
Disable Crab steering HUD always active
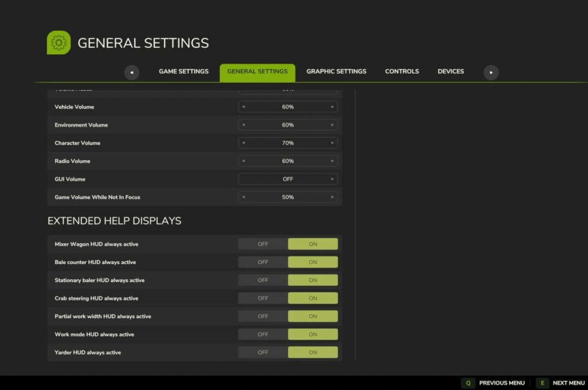(262, 298)
